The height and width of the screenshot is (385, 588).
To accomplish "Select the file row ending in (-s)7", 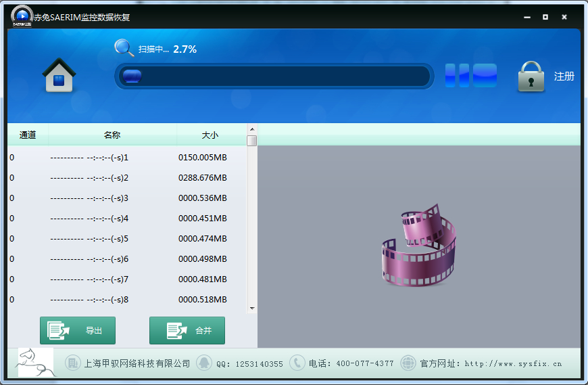I will [127, 279].
